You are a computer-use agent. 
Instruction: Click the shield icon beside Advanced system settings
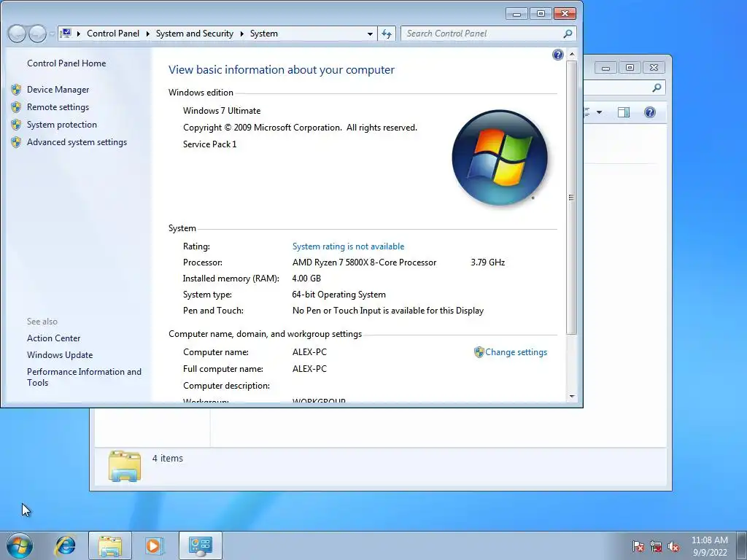click(x=16, y=142)
